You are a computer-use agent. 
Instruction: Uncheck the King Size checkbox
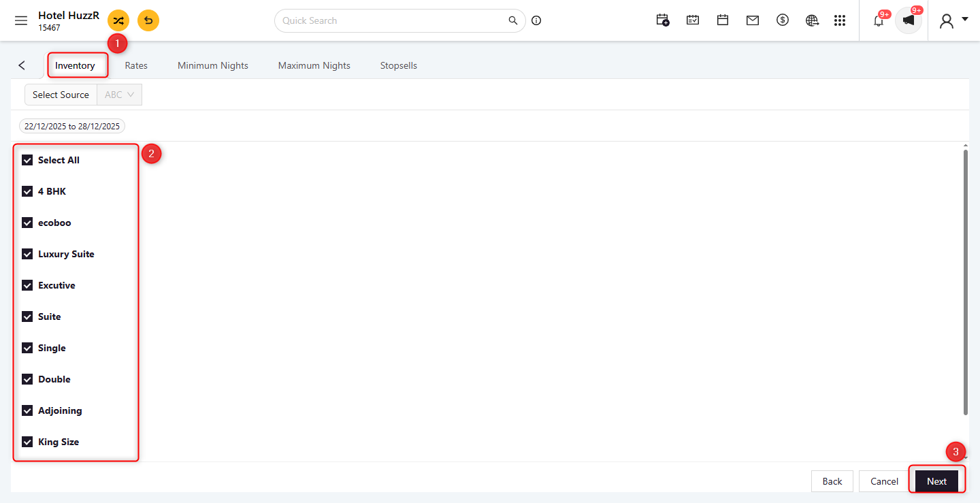[27, 442]
